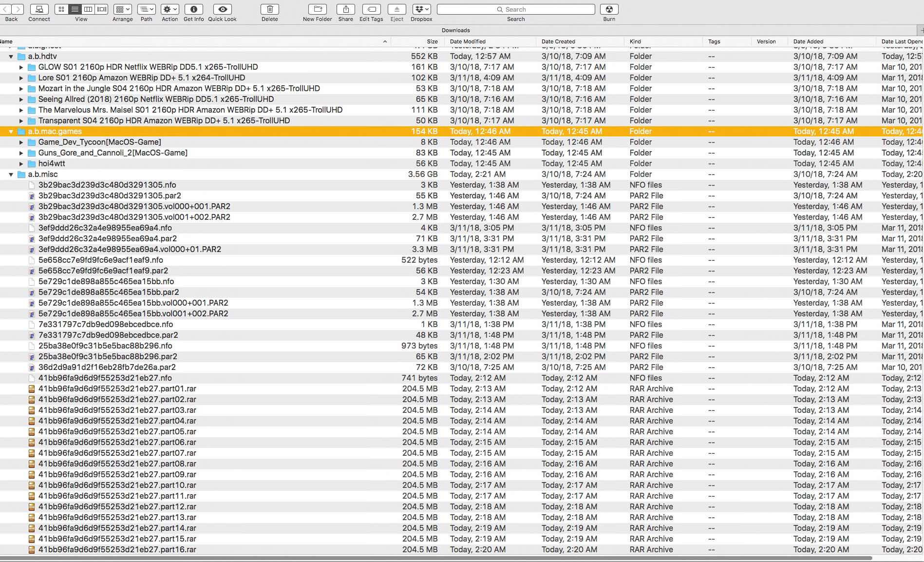Expand the Guns_Gore_and_Cannoli_2 folder
924x562 pixels.
(x=21, y=153)
